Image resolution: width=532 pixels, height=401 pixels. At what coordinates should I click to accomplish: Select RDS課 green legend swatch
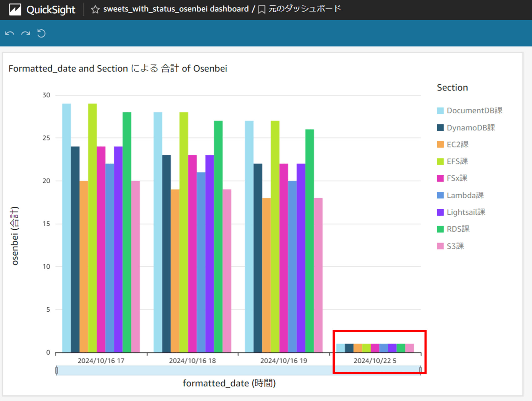click(440, 229)
